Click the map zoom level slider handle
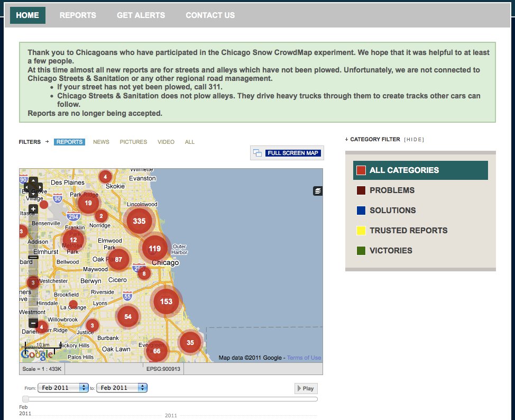The width and height of the screenshot is (515, 420). (33, 257)
